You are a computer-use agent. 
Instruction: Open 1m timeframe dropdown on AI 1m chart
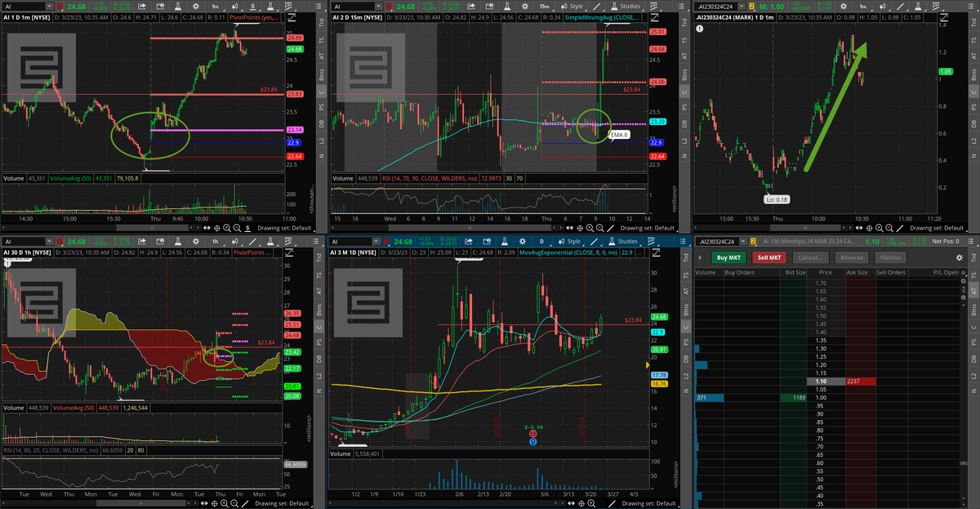click(x=216, y=7)
